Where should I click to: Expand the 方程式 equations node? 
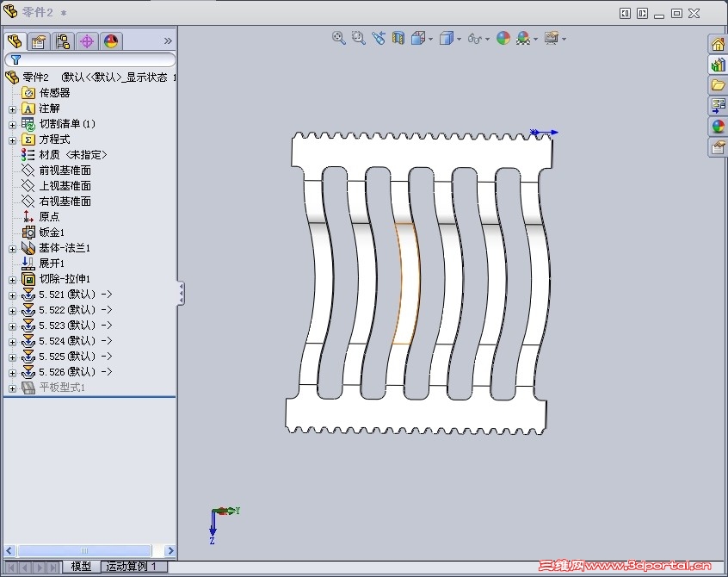pos(13,140)
